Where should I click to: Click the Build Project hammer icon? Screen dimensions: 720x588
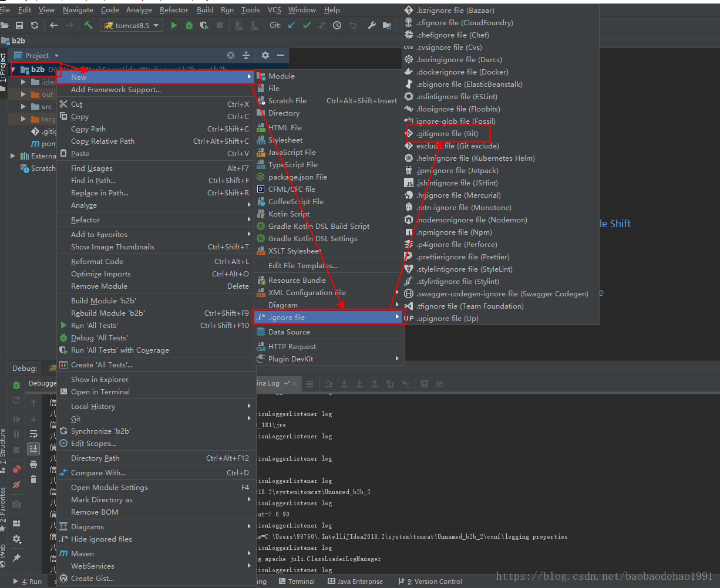(89, 25)
